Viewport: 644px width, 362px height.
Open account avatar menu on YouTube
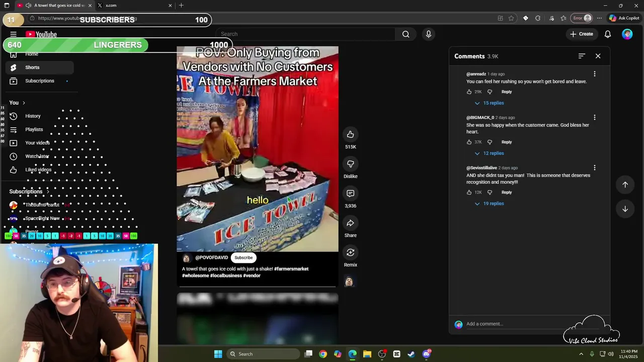click(x=627, y=34)
